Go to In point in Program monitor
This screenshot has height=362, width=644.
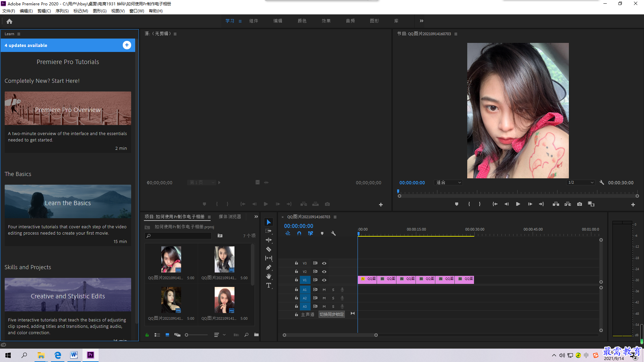pos(495,204)
